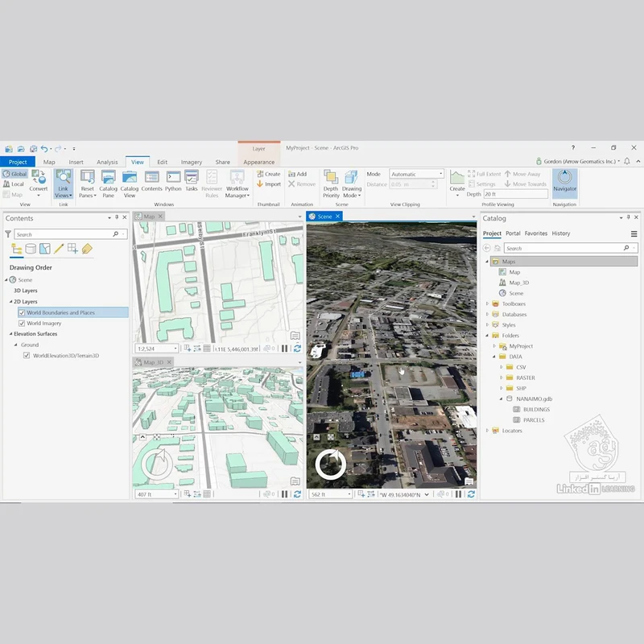Image resolution: width=644 pixels, height=644 pixels.
Task: Disable the WorldElevation3D/Terrain3D elevation source
Action: pos(26,355)
